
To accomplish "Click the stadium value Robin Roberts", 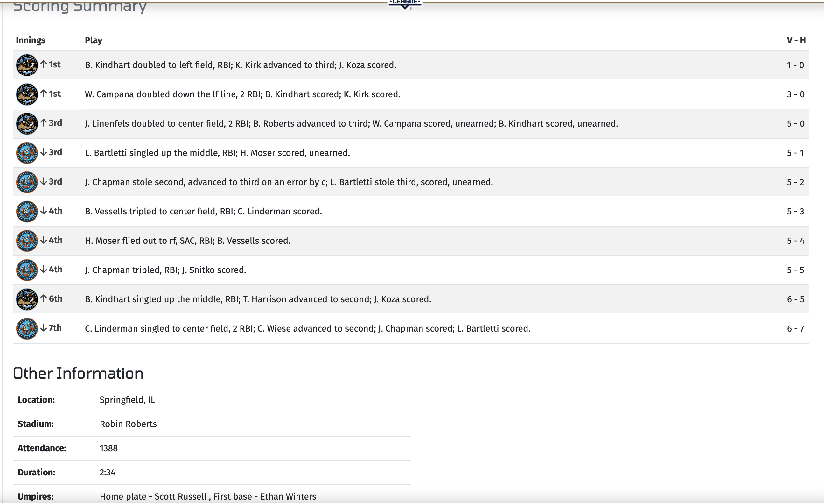I will tap(129, 424).
